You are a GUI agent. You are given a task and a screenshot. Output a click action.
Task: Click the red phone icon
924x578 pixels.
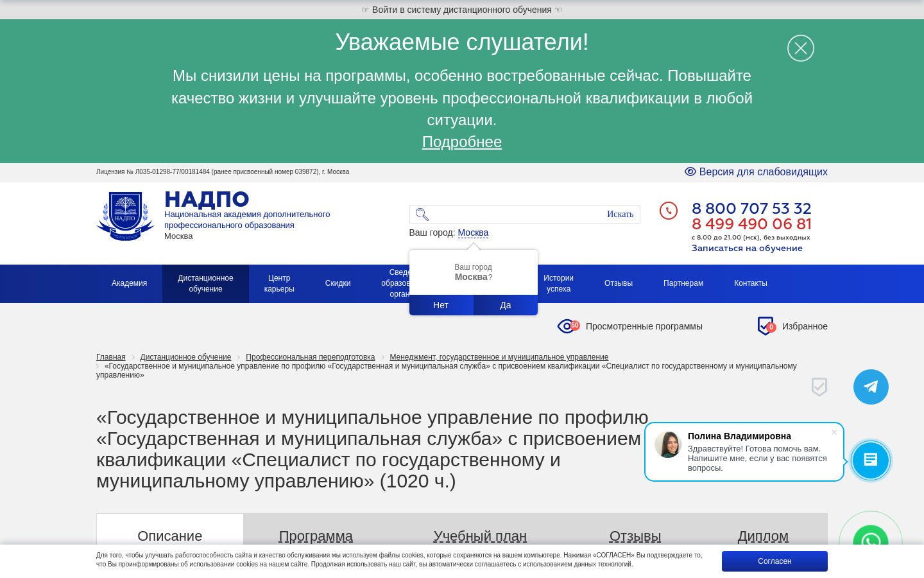(669, 211)
